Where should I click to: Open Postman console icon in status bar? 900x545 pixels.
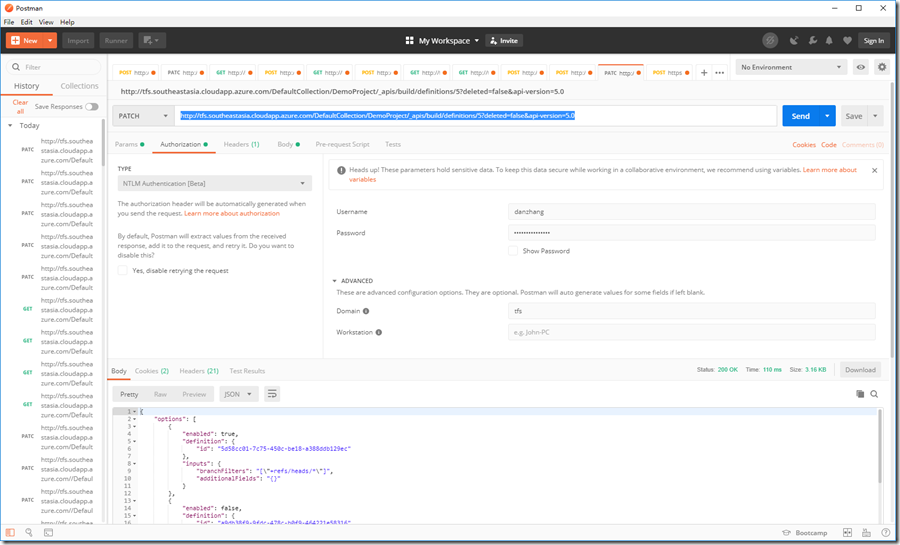click(x=48, y=532)
